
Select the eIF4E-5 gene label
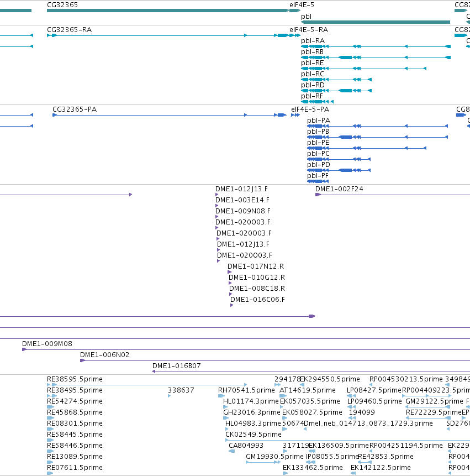(x=302, y=5)
